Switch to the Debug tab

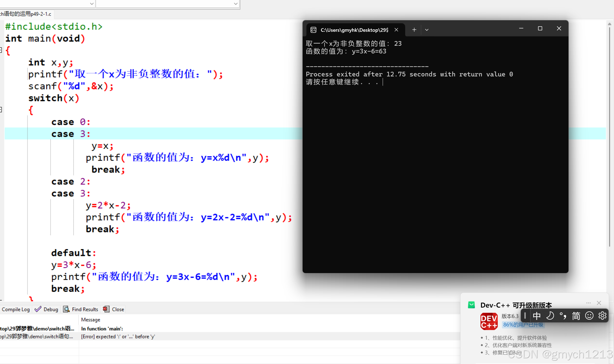tap(47, 309)
